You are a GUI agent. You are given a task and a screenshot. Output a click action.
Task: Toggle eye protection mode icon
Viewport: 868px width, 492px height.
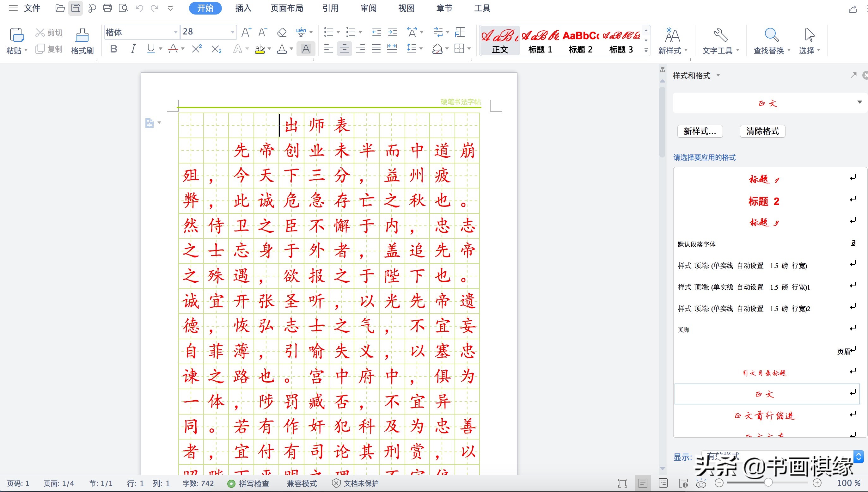(x=701, y=484)
